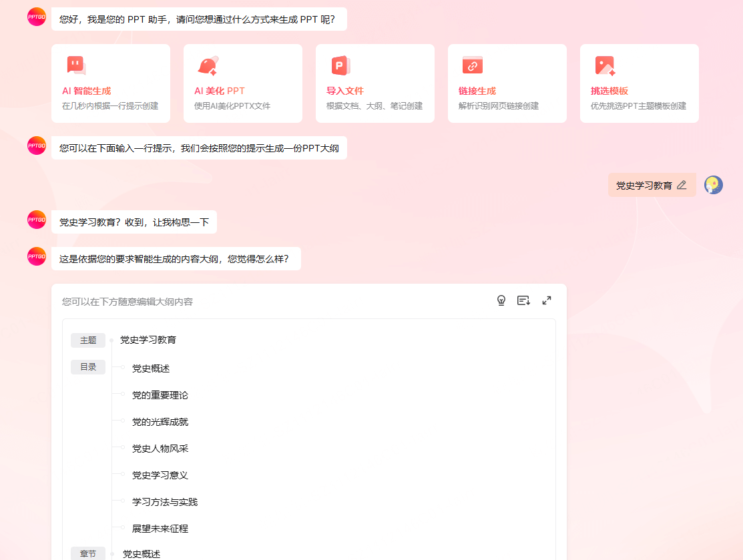Open the lightbulb tips icon above the outline
This screenshot has width=743, height=560.
coord(501,300)
